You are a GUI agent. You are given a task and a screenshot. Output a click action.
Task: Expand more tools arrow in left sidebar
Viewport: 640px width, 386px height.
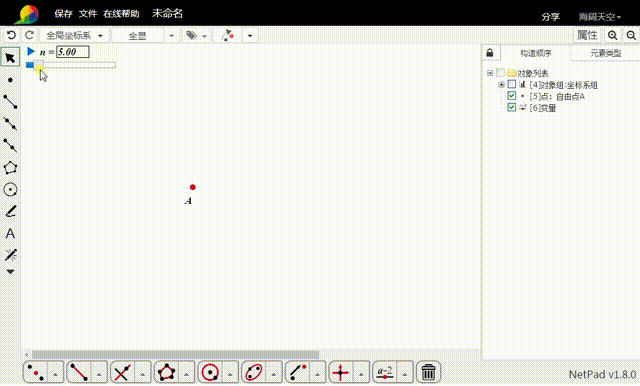(10, 272)
